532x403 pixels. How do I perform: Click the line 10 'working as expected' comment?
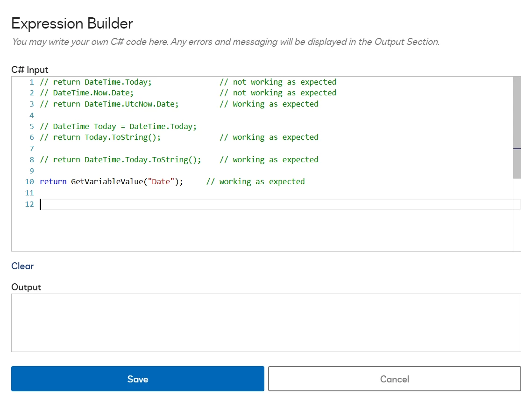(x=255, y=182)
